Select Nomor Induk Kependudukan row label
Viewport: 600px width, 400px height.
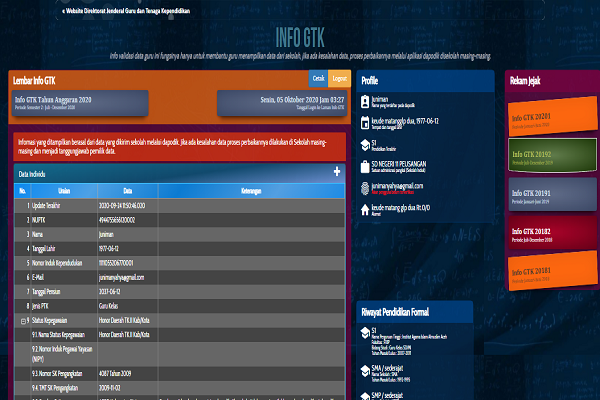(x=57, y=263)
